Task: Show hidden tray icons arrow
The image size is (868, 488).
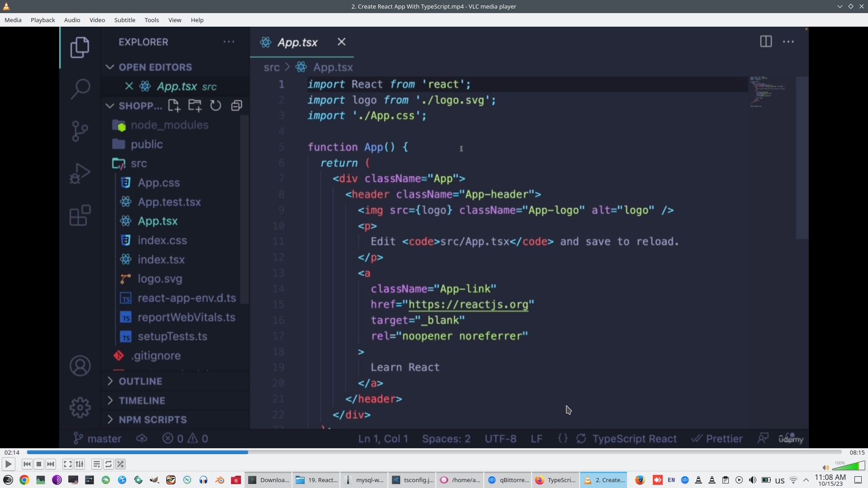Action: tap(806, 480)
